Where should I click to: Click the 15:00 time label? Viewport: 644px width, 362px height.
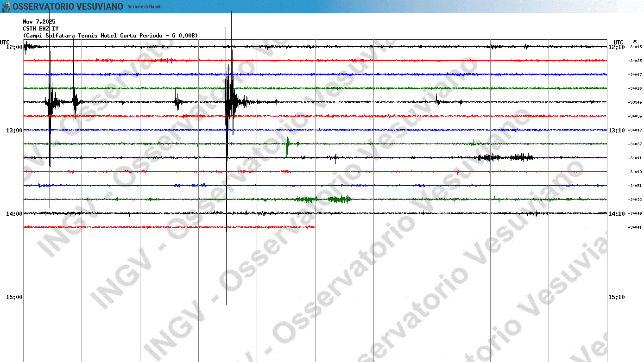click(14, 297)
